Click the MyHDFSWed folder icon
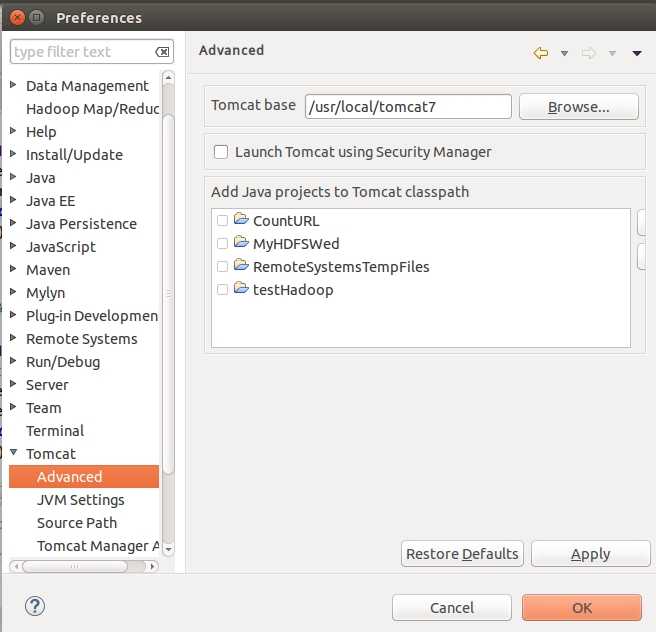This screenshot has width=656, height=632. click(x=241, y=242)
